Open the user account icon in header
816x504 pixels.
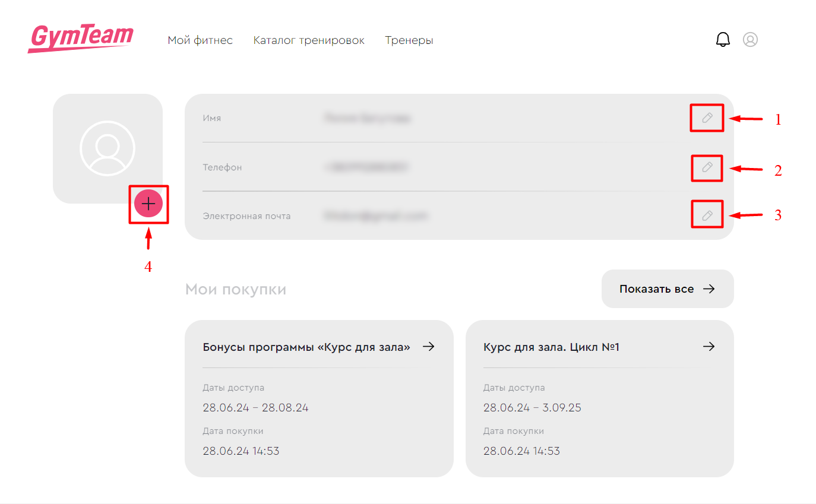pyautogui.click(x=750, y=40)
